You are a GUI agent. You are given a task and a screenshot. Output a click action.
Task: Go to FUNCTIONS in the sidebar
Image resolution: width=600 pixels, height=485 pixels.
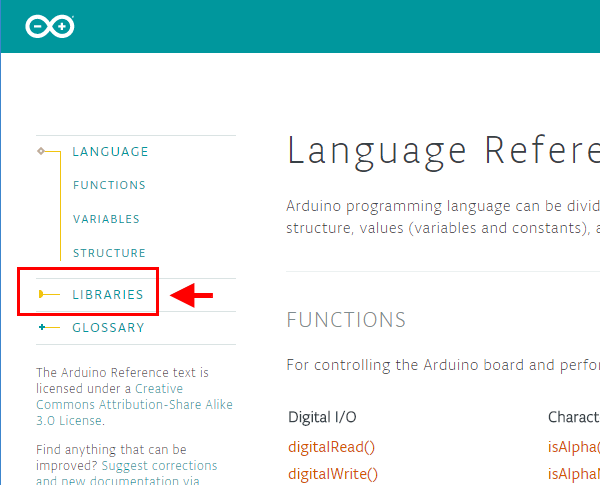point(109,185)
